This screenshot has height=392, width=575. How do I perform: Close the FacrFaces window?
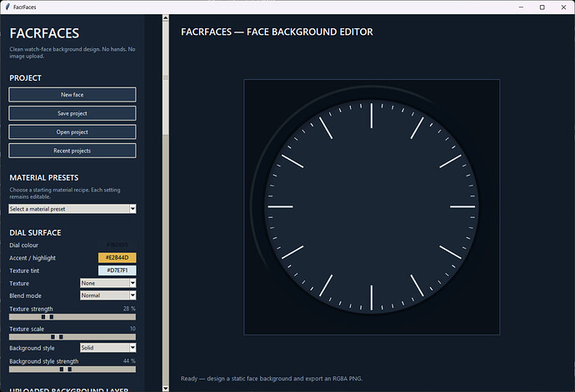coord(563,7)
